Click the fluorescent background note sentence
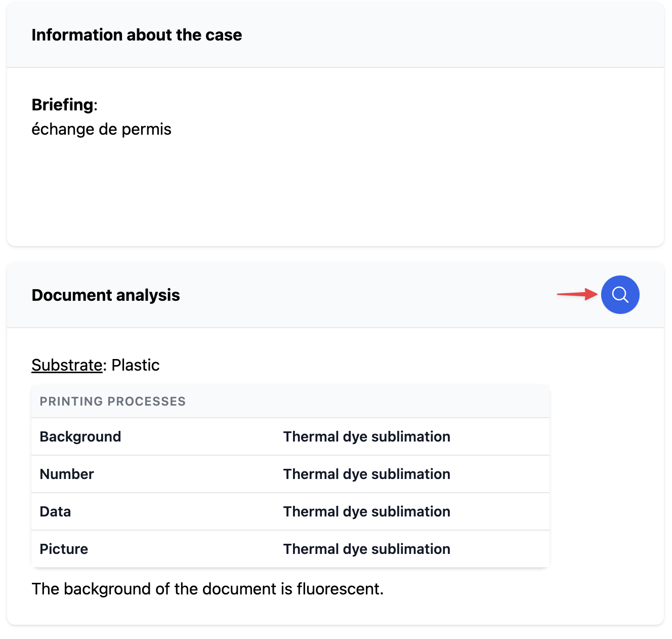This screenshot has width=672, height=639. tap(207, 589)
